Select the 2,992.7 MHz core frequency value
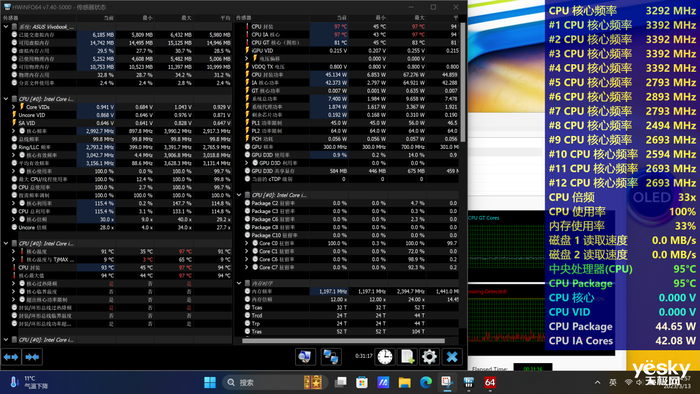Viewport: 700px width, 394px height. tap(100, 131)
